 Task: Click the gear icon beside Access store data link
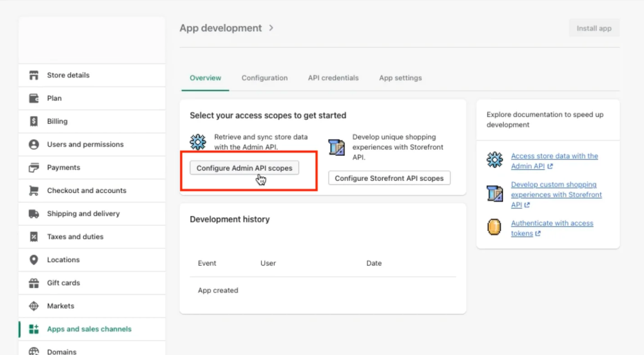point(495,160)
